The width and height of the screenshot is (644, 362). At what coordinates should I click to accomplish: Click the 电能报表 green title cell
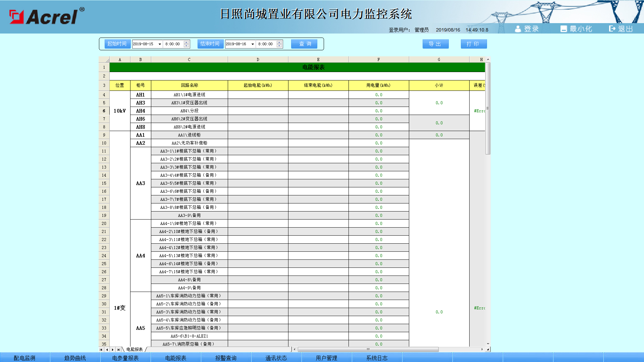click(297, 67)
